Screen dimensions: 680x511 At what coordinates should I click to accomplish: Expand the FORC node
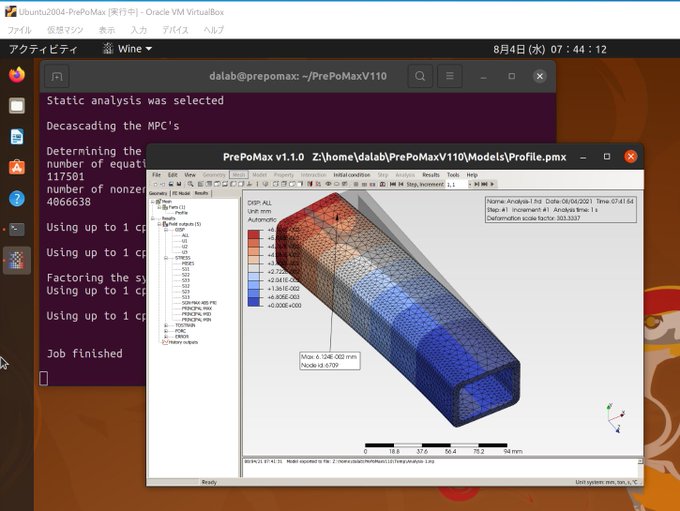point(166,331)
